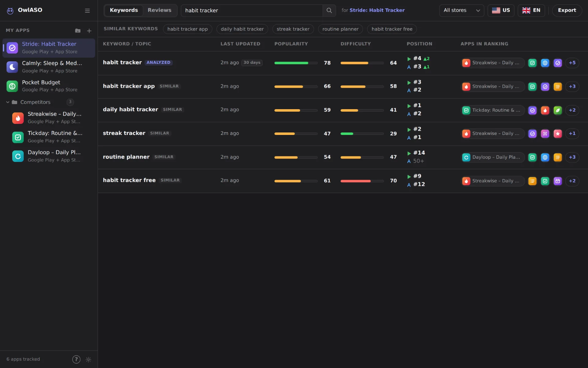Click blue target app icon in habit tracker row

(x=545, y=63)
